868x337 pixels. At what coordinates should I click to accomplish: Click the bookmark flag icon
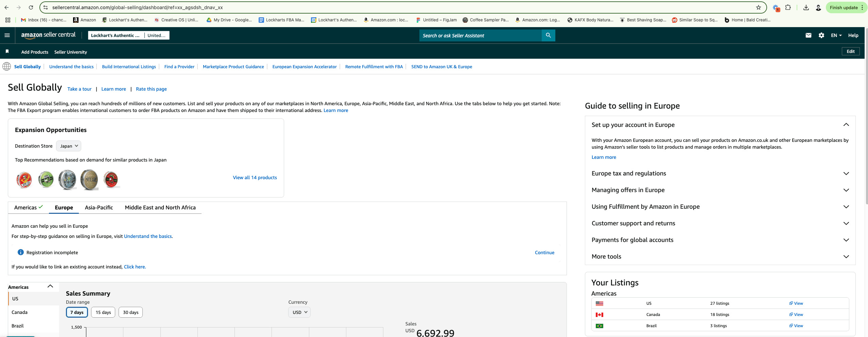pos(7,51)
